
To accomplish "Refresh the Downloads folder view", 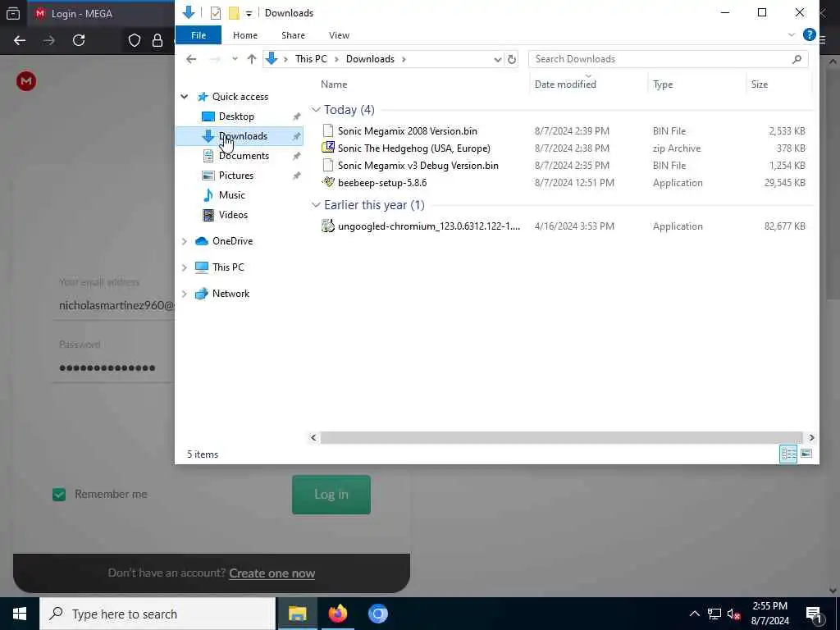I will (x=512, y=59).
